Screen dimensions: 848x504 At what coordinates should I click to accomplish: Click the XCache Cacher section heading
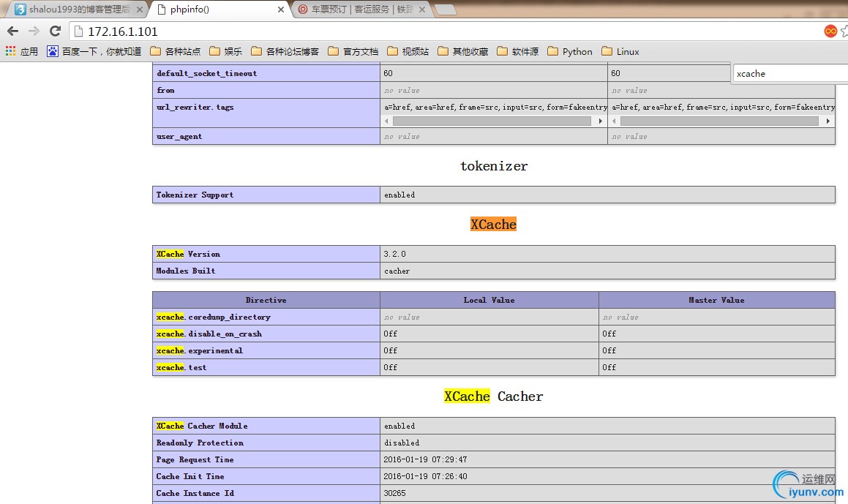[493, 396]
